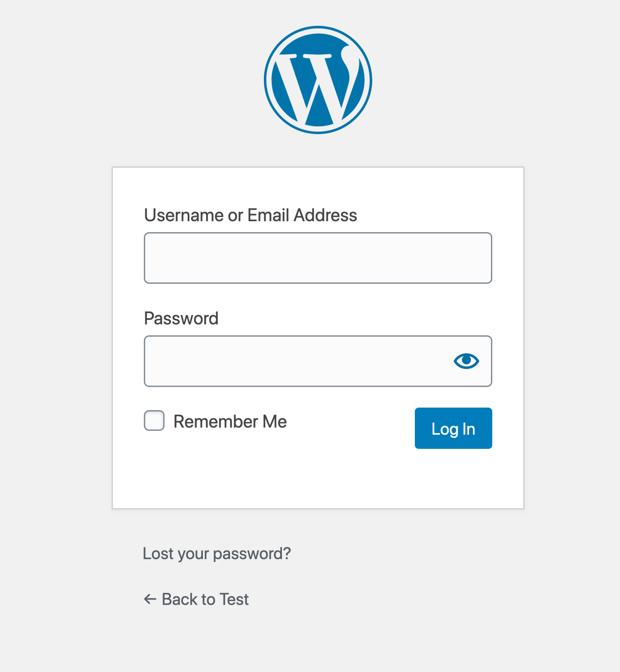The image size is (620, 672).
Task: Click the "Password" field label
Action: pos(181,318)
